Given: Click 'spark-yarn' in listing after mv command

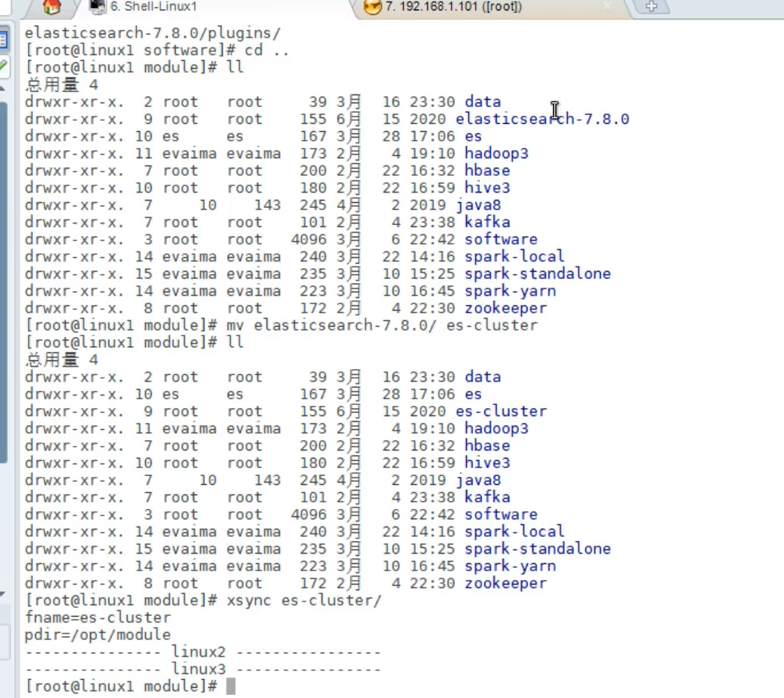Looking at the screenshot, I should pyautogui.click(x=510, y=566).
